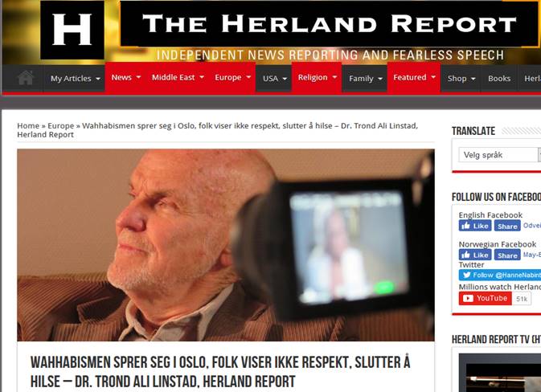Click the large H site logo

pos(72,30)
